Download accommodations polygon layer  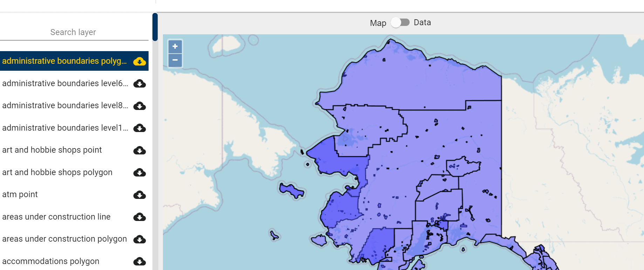pyautogui.click(x=139, y=262)
